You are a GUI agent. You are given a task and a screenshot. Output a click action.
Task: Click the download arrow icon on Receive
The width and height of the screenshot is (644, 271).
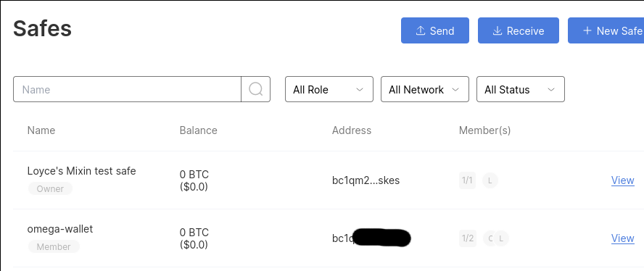[498, 30]
